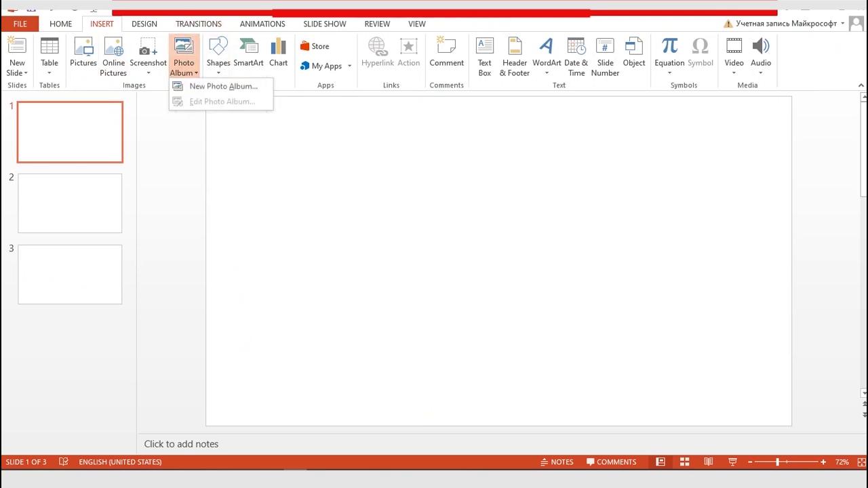Screen dimensions: 868x488
Task: Select slide 2 thumbnail
Action: pyautogui.click(x=70, y=203)
